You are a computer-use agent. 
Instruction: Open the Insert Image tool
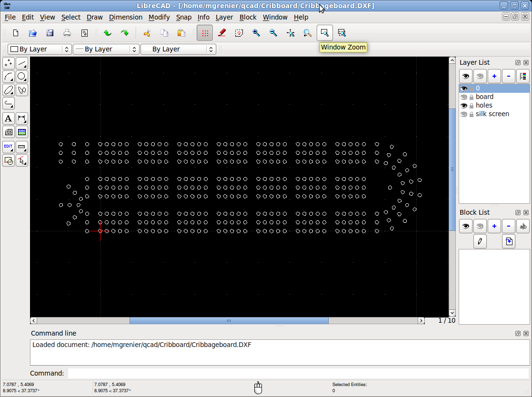click(22, 132)
